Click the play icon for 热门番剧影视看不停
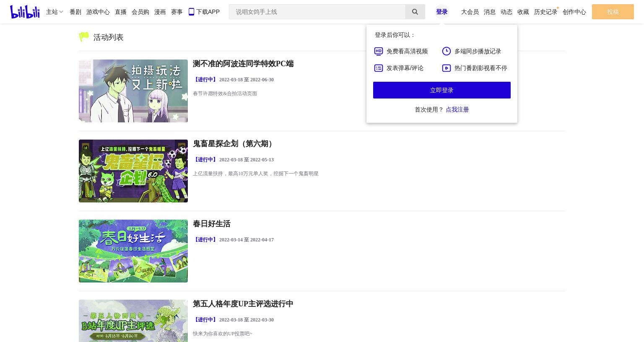Screen dimensions: 644x342 click(447, 68)
